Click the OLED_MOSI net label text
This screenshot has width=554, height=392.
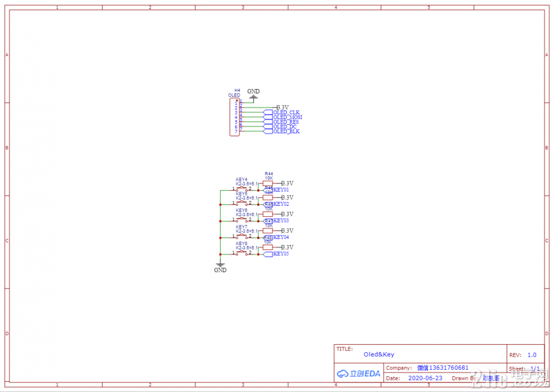pos(288,117)
